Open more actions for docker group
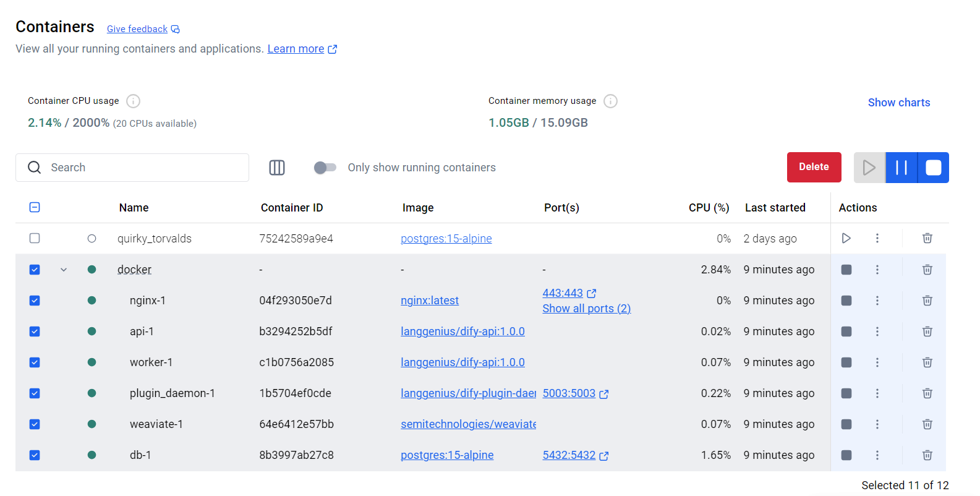The height and width of the screenshot is (496, 980). 877,270
